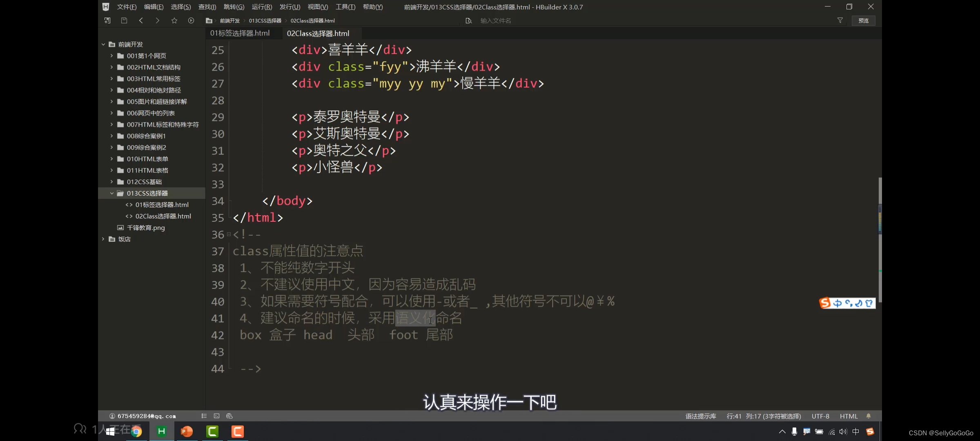Toggle the filter funnel next to file search
Viewport: 980px width, 441px height.
tap(840, 20)
